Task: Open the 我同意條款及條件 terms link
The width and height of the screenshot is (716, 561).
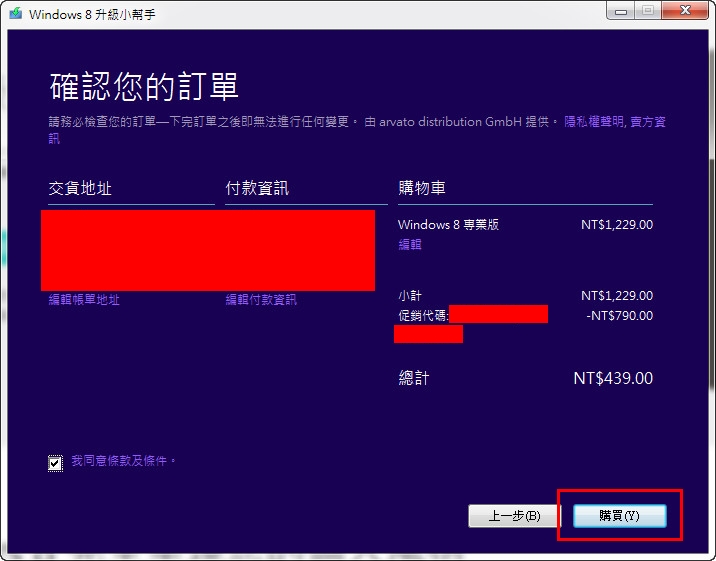Action: tap(123, 461)
